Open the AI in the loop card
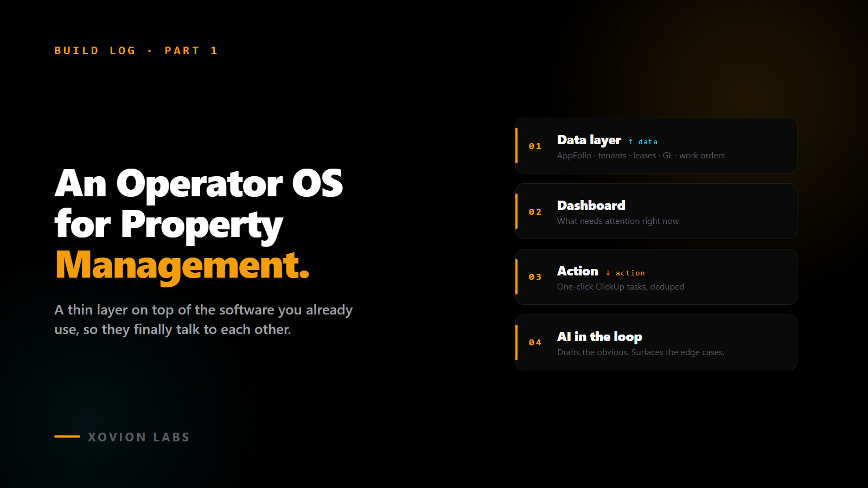This screenshot has height=488, width=868. [656, 343]
